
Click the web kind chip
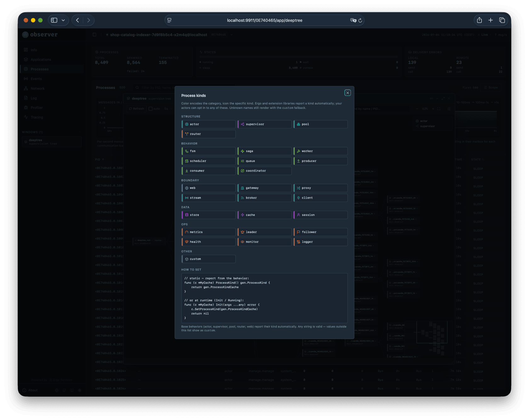pos(208,188)
